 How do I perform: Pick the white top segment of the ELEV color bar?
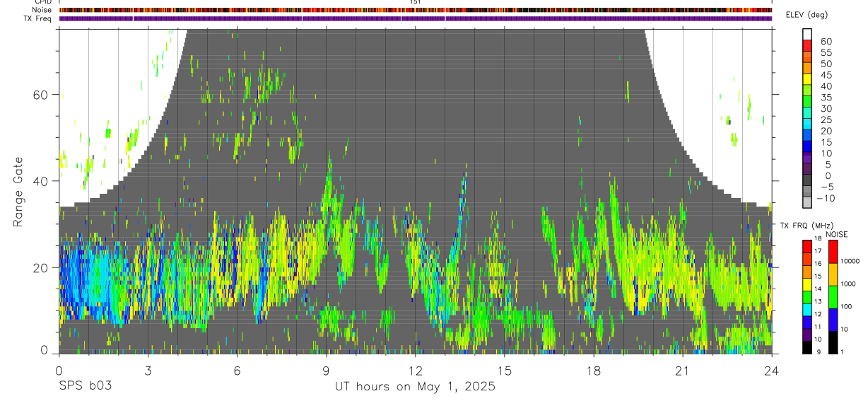807,34
